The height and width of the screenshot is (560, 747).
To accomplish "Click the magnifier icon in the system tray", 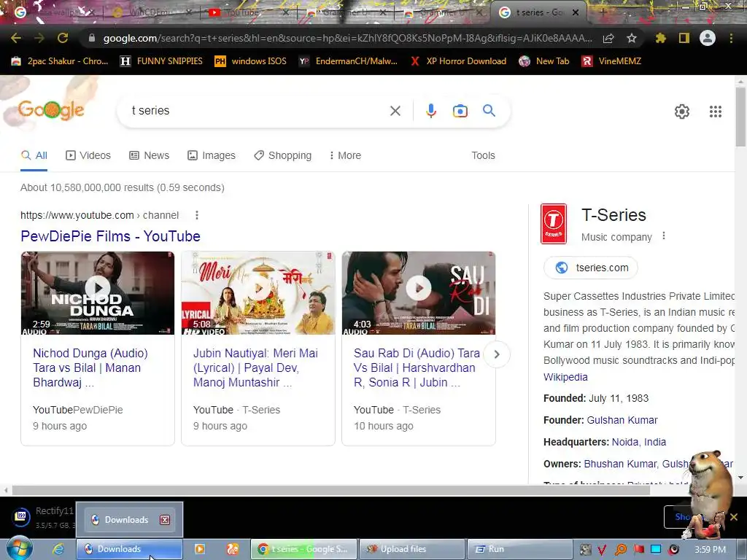I will (x=621, y=550).
